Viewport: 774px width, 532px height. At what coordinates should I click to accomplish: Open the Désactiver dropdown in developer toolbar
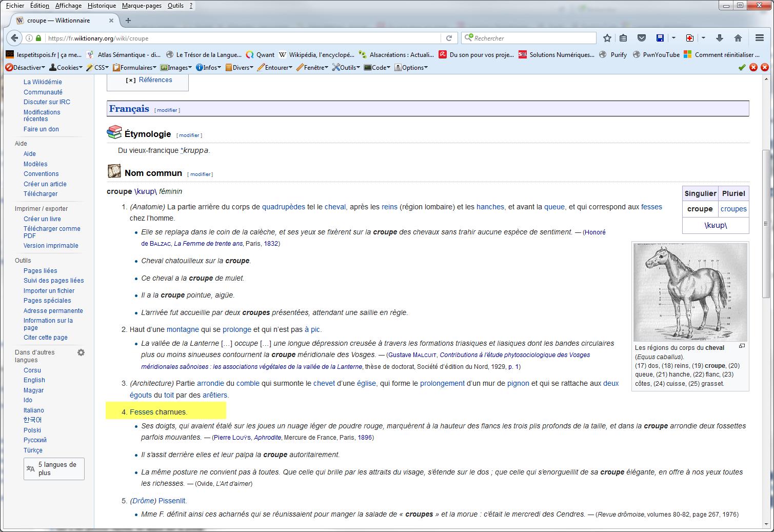pyautogui.click(x=25, y=67)
